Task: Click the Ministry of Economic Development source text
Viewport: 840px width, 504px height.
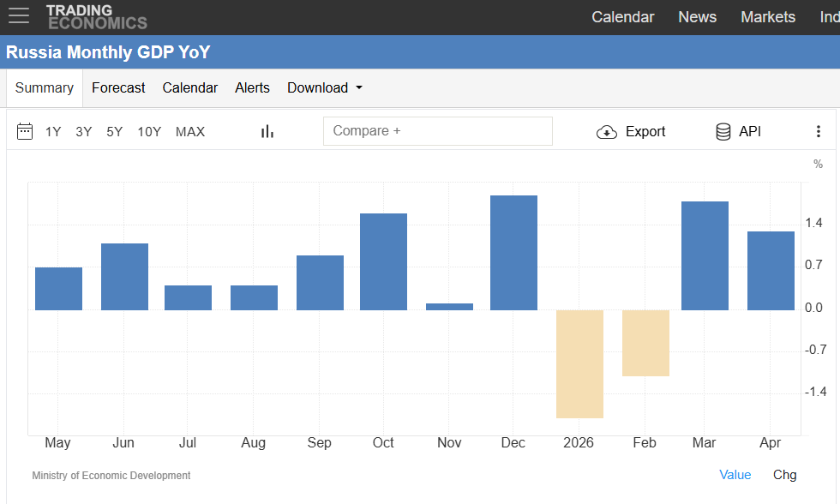Action: 111,476
